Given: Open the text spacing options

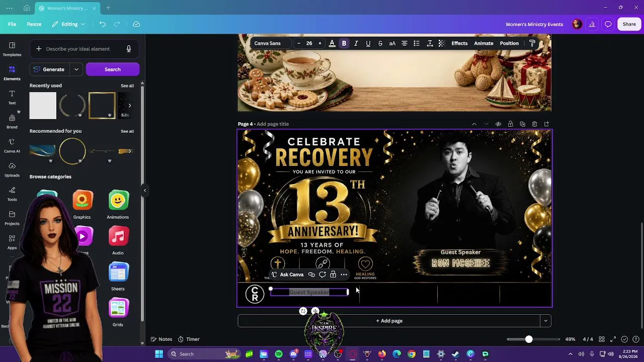Looking at the screenshot, I should click(x=430, y=43).
